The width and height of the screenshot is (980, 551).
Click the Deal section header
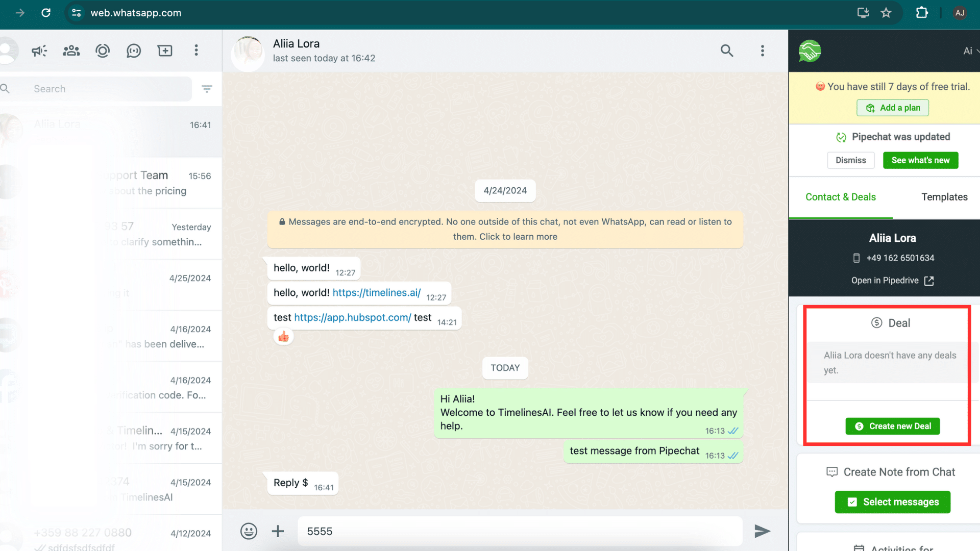click(891, 323)
